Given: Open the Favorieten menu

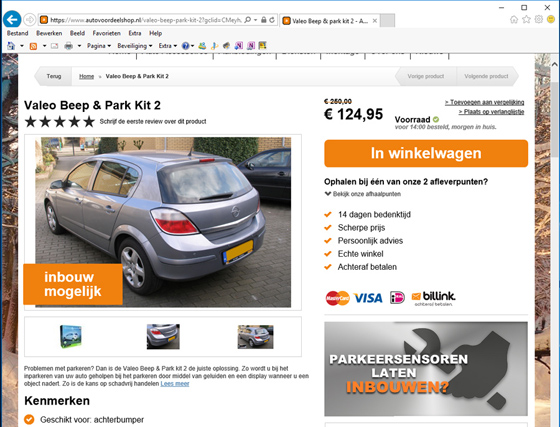Looking at the screenshot, I should (x=106, y=33).
